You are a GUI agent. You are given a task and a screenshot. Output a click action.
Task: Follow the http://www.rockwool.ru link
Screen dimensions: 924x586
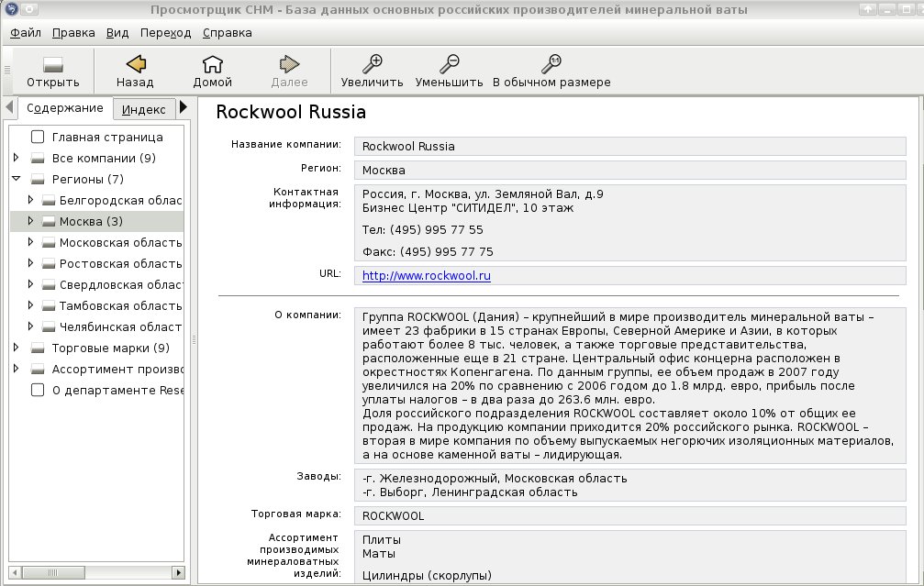click(x=426, y=276)
